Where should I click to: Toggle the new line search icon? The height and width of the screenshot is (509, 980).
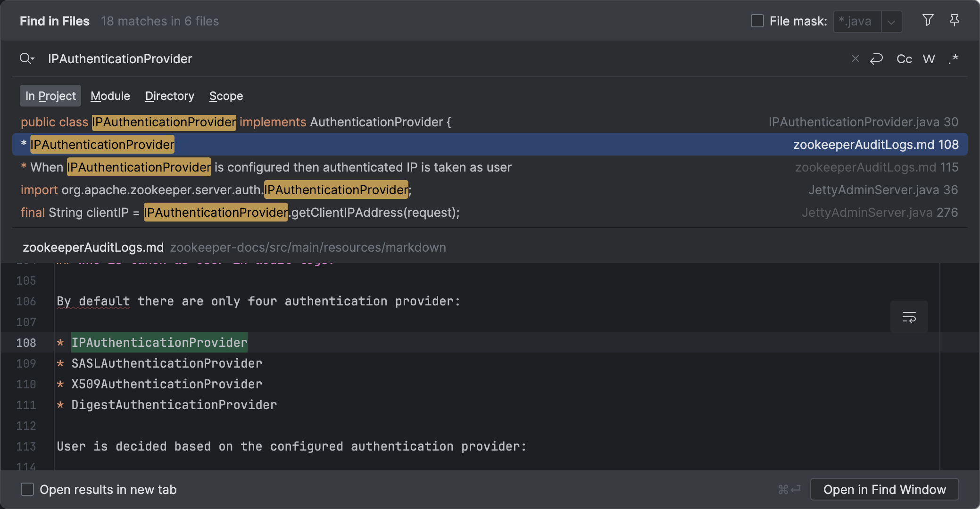876,59
